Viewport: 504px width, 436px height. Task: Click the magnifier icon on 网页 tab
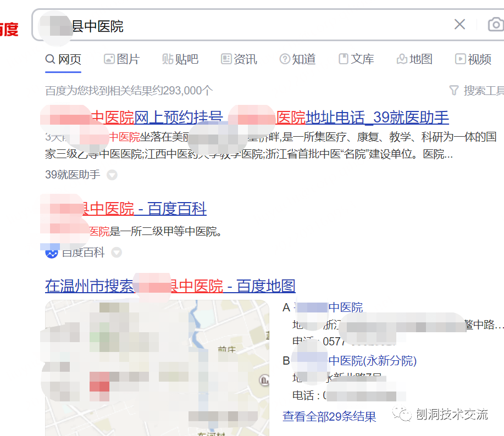pyautogui.click(x=50, y=59)
